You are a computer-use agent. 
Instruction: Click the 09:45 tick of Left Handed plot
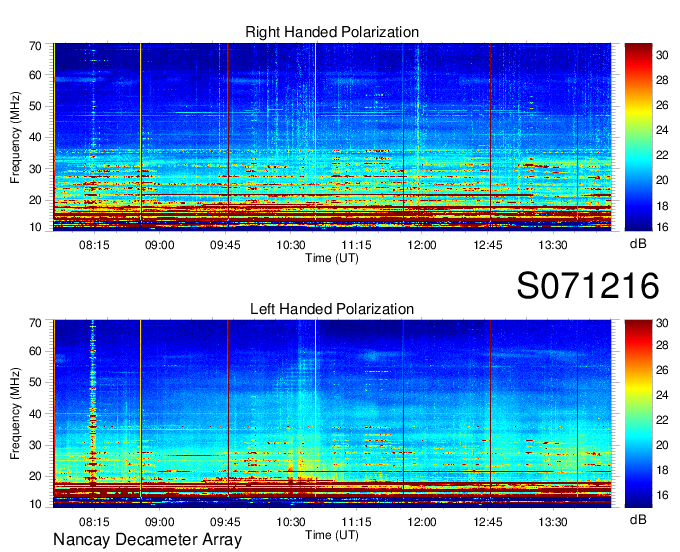[x=225, y=522]
